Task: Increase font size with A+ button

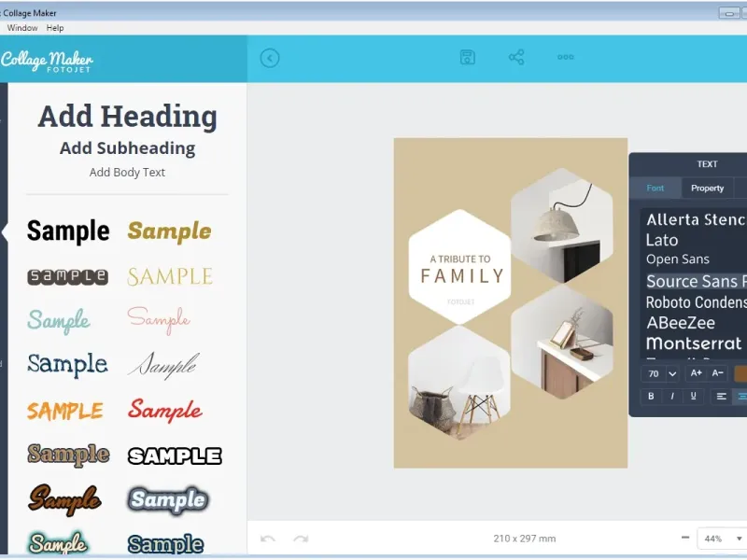Action: (x=696, y=373)
